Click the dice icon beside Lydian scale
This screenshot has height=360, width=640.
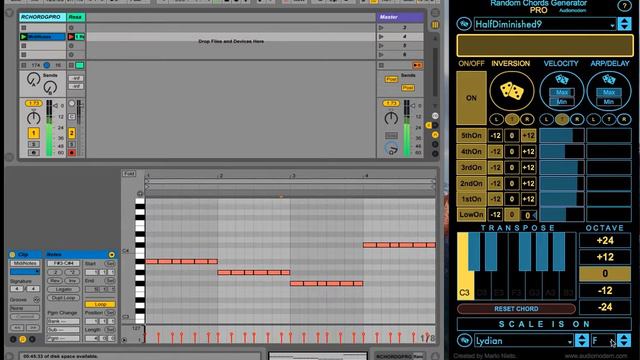tap(464, 340)
